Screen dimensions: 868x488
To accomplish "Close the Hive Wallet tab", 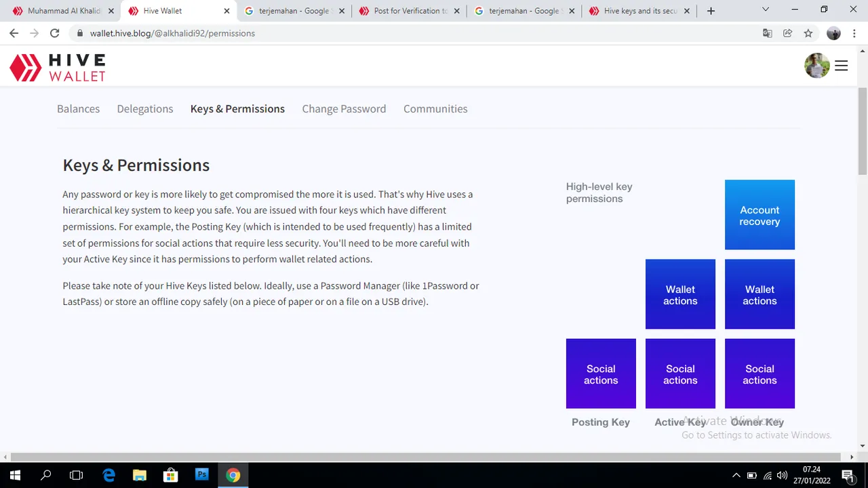I will [x=226, y=11].
